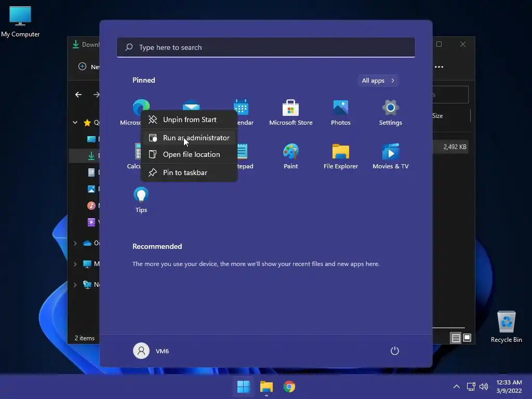Open the Mail pinned app icon
Viewport: 532px width, 399px height.
coord(191,105)
